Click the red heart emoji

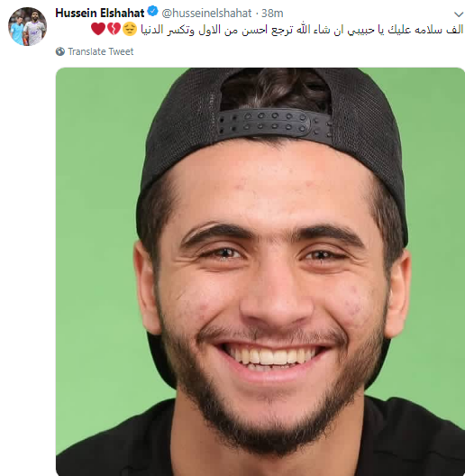coord(98,29)
